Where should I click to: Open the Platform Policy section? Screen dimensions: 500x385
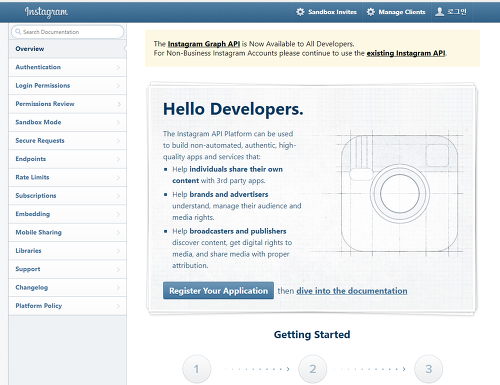tap(67, 305)
